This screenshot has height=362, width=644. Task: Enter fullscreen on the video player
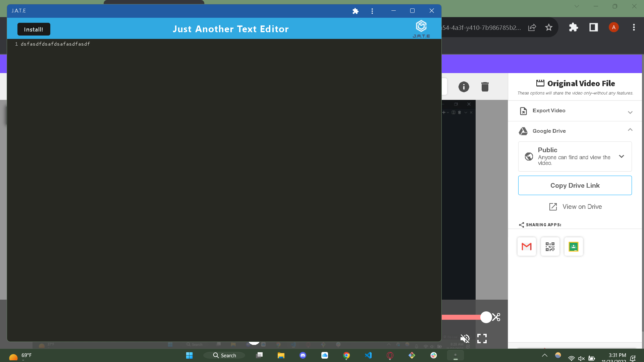click(x=482, y=339)
